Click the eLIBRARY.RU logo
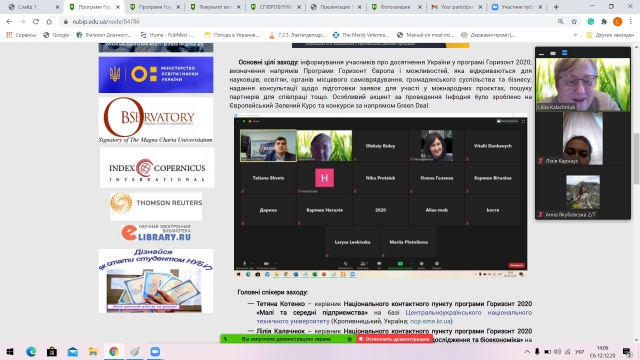640x360 pixels. click(x=156, y=232)
